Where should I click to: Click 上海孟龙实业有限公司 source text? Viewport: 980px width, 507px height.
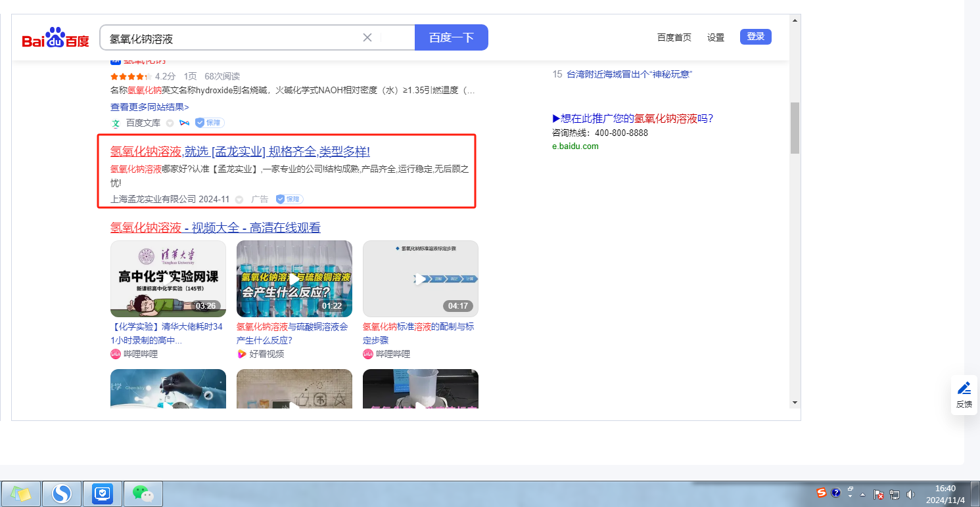pos(153,199)
